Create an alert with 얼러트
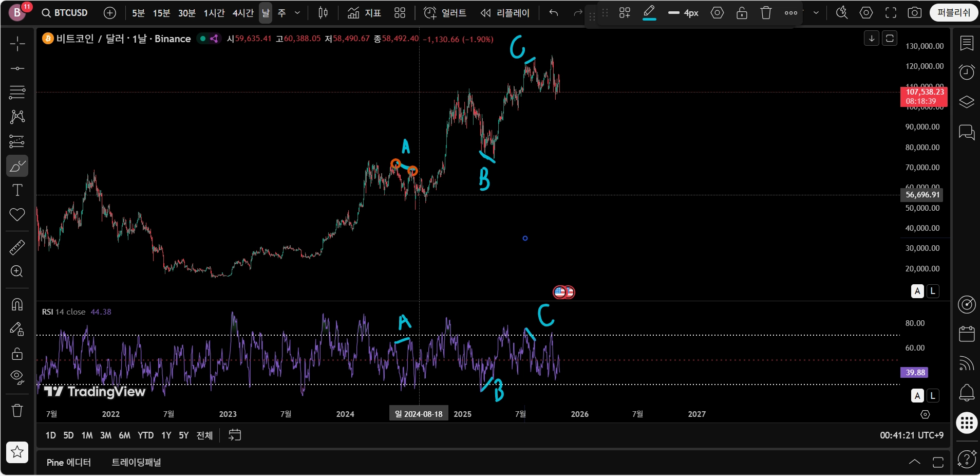The width and height of the screenshot is (980, 476). click(x=445, y=13)
